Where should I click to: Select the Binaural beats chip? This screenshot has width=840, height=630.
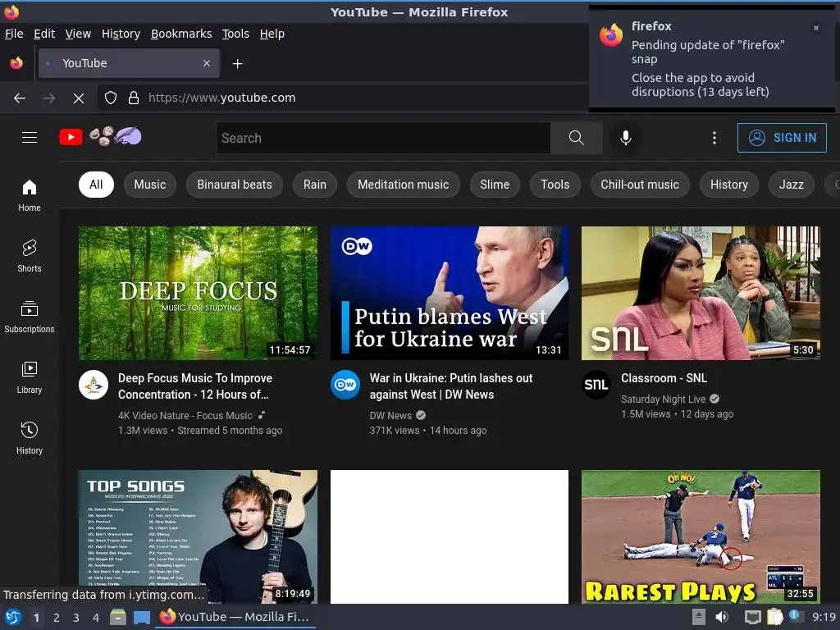tap(235, 185)
